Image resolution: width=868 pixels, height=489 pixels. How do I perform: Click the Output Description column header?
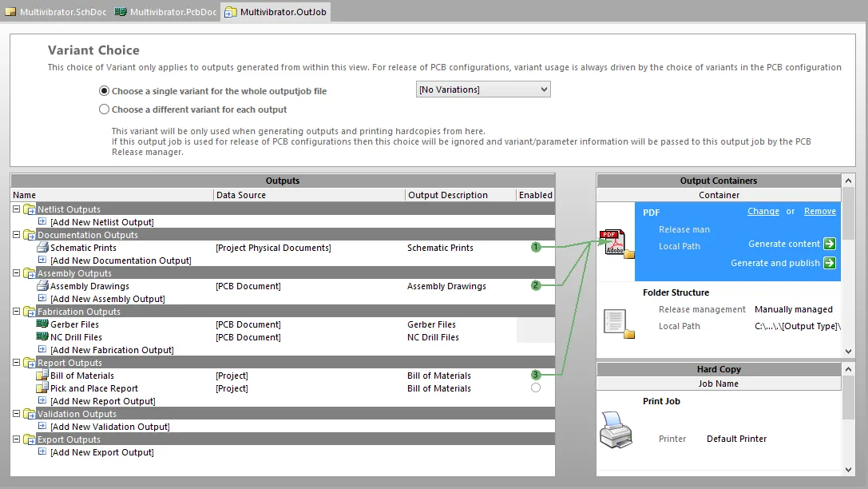460,195
